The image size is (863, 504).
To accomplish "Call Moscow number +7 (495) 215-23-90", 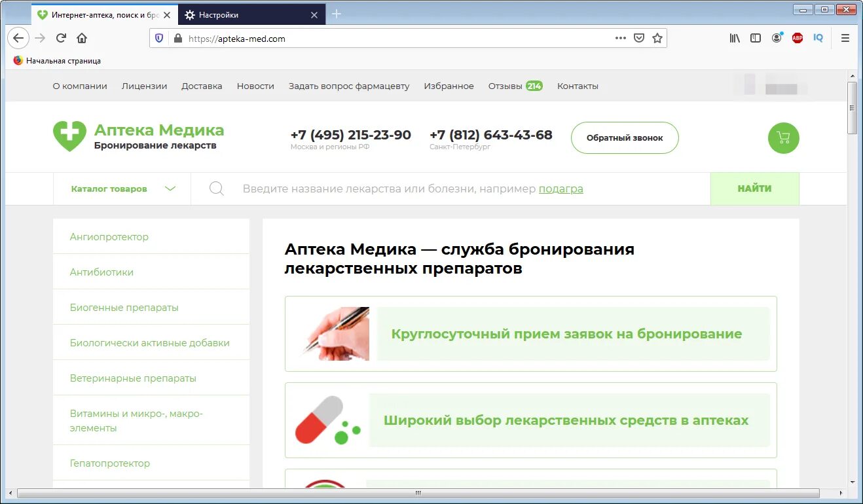I will 351,135.
